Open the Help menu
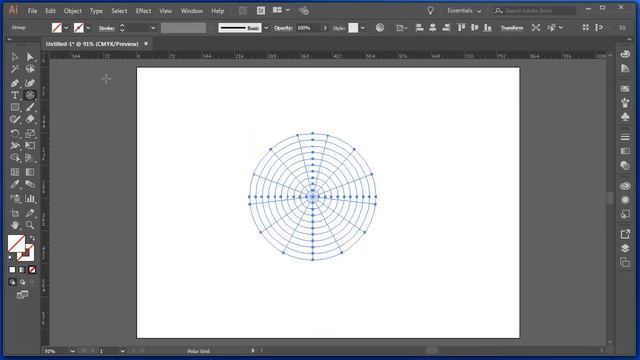This screenshot has width=640, height=360. (x=218, y=11)
